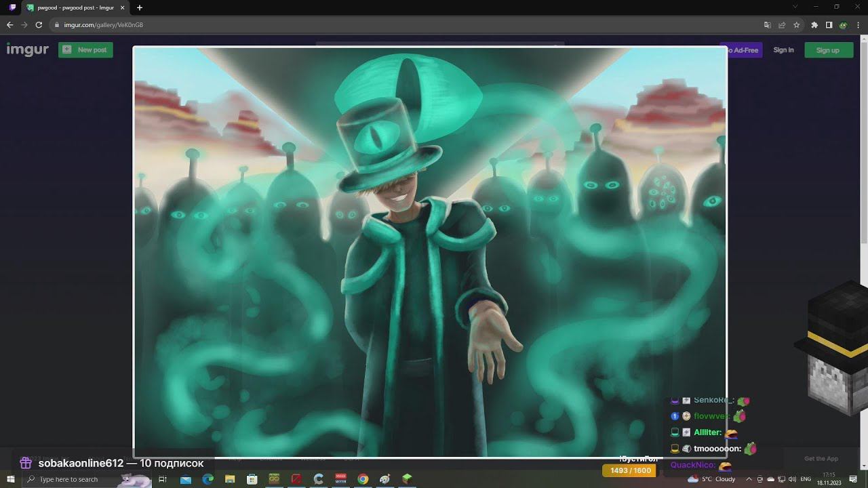
Task: Open the Sign in link
Action: 783,50
